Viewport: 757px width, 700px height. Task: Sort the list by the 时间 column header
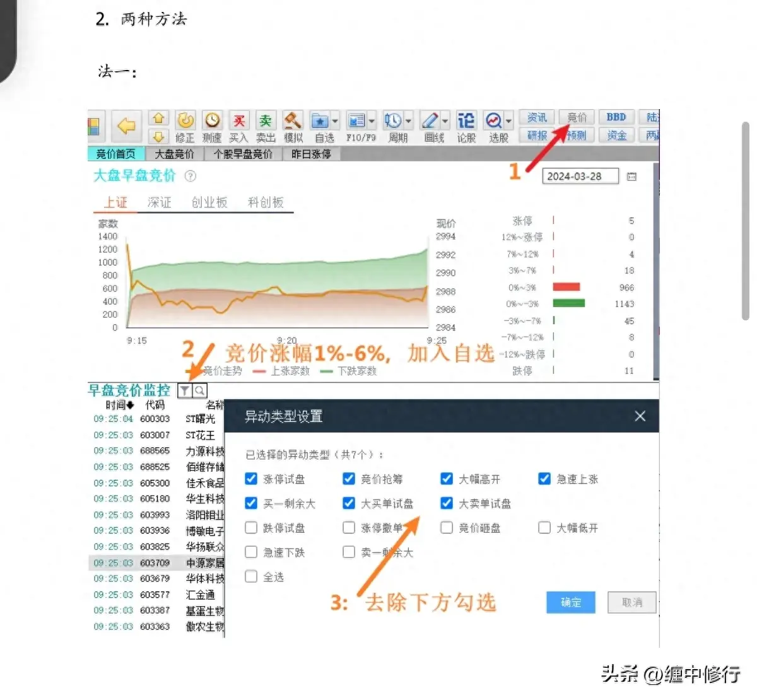tap(119, 405)
